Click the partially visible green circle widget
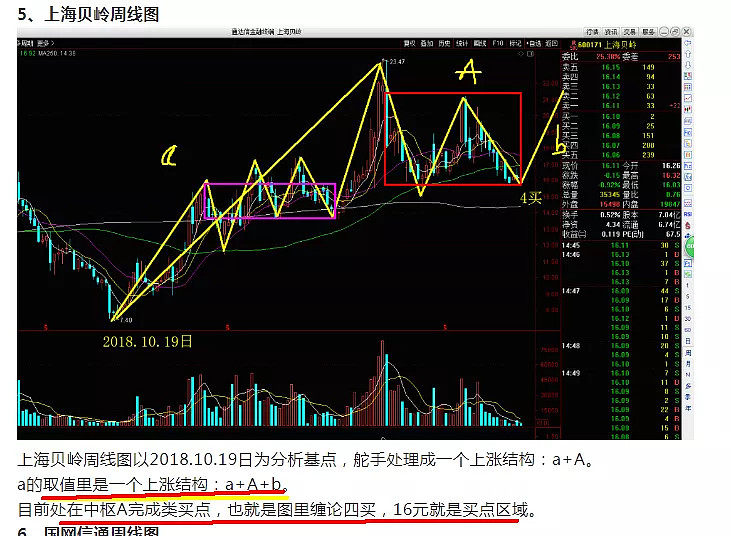Viewport: 731px width, 536px height. 689,246
